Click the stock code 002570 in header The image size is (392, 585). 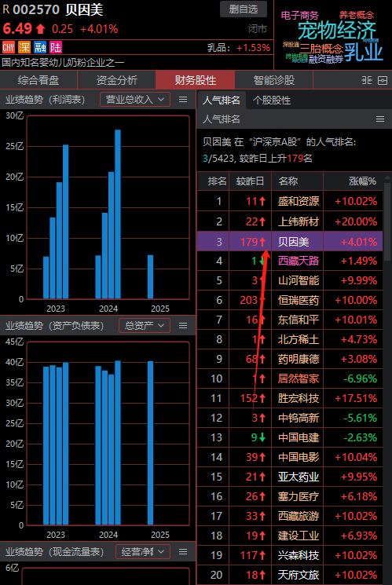point(36,9)
